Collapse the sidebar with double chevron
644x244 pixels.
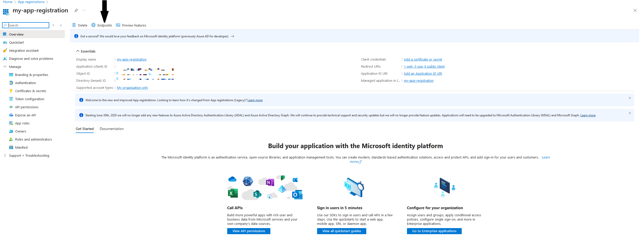[61, 25]
